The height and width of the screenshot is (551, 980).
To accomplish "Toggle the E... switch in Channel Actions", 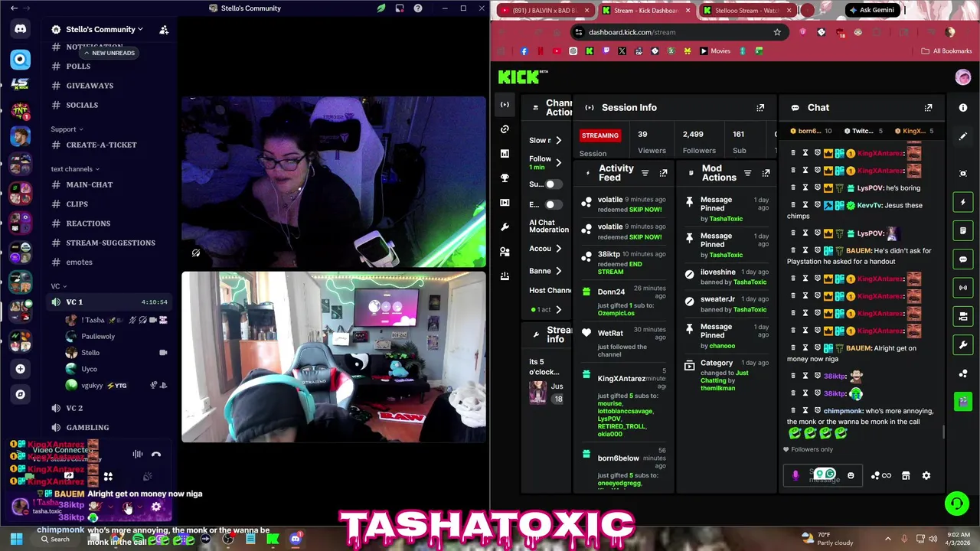I will point(552,204).
